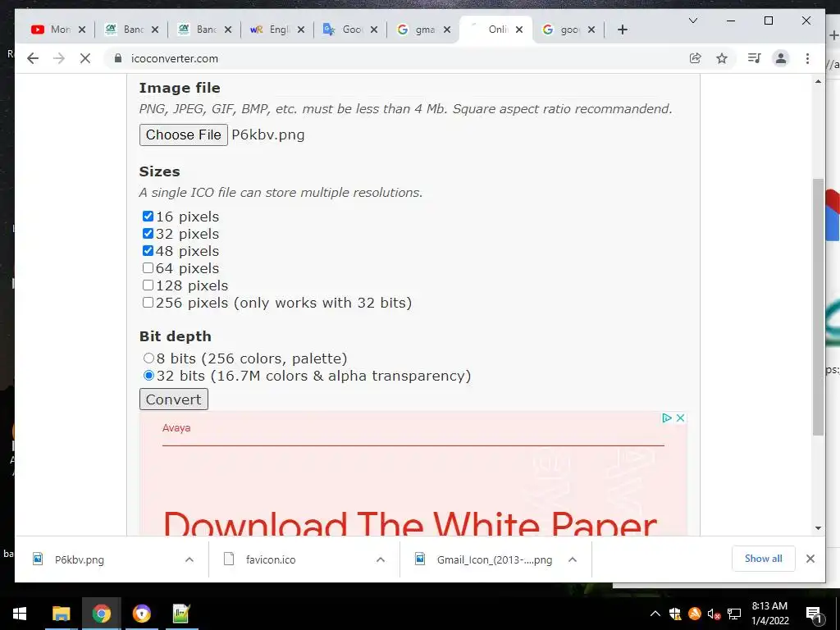Viewport: 840px width, 630px height.
Task: Bookmark this page with the star
Action: coord(722,58)
